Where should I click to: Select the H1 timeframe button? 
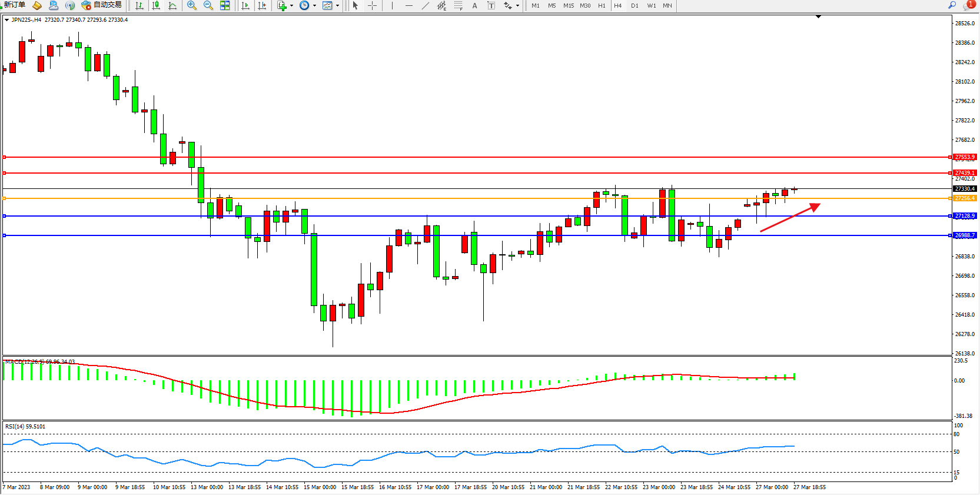(602, 5)
